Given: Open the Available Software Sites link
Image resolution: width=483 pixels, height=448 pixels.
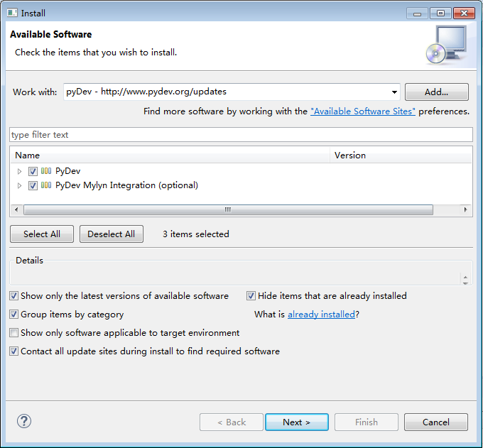Looking at the screenshot, I should 362,111.
